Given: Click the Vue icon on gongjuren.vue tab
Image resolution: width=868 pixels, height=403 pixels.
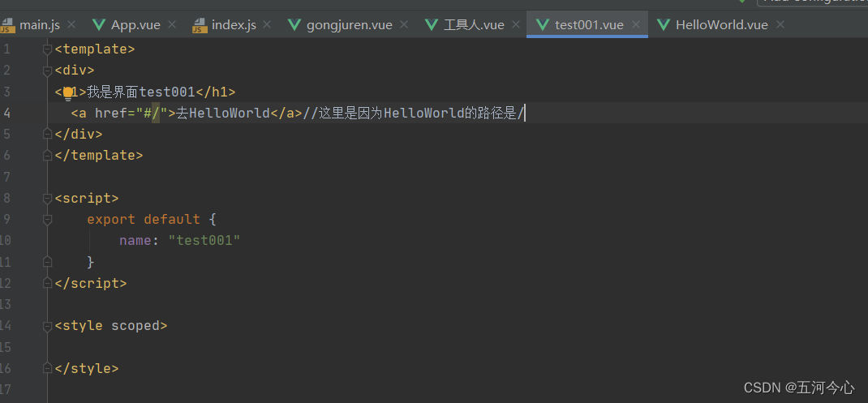Looking at the screenshot, I should [x=294, y=25].
